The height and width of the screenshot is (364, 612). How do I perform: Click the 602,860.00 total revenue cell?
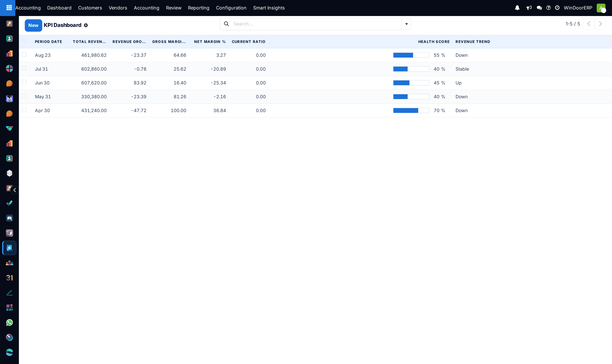click(94, 69)
